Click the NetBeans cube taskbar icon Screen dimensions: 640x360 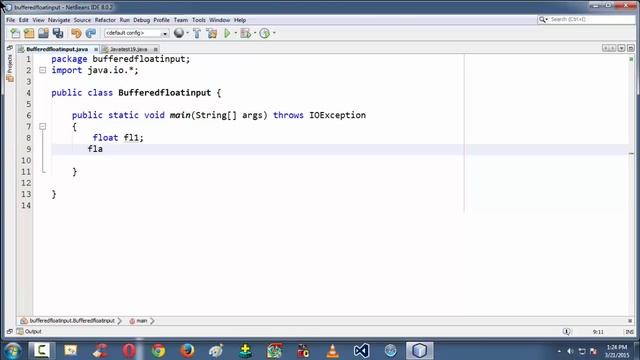click(419, 351)
